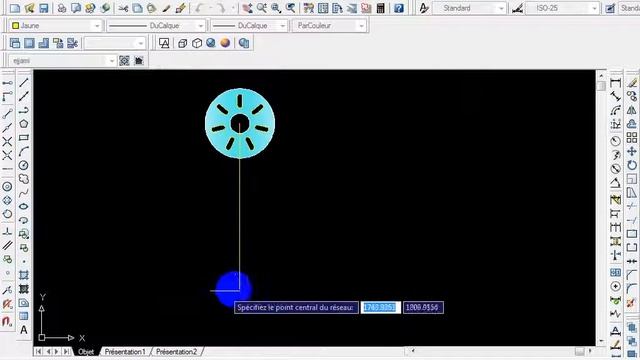This screenshot has height=360, width=640.
Task: Switch to the Présentation1 tab
Action: (125, 351)
